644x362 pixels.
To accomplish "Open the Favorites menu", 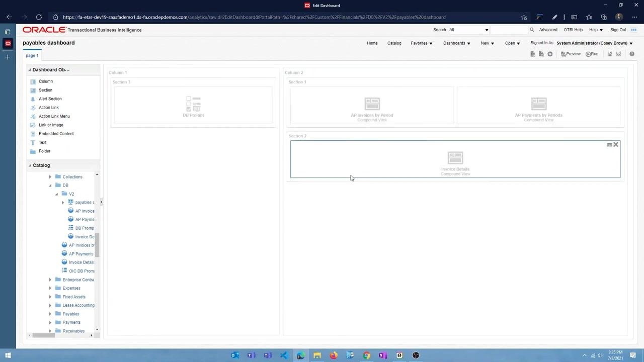I will point(422,43).
